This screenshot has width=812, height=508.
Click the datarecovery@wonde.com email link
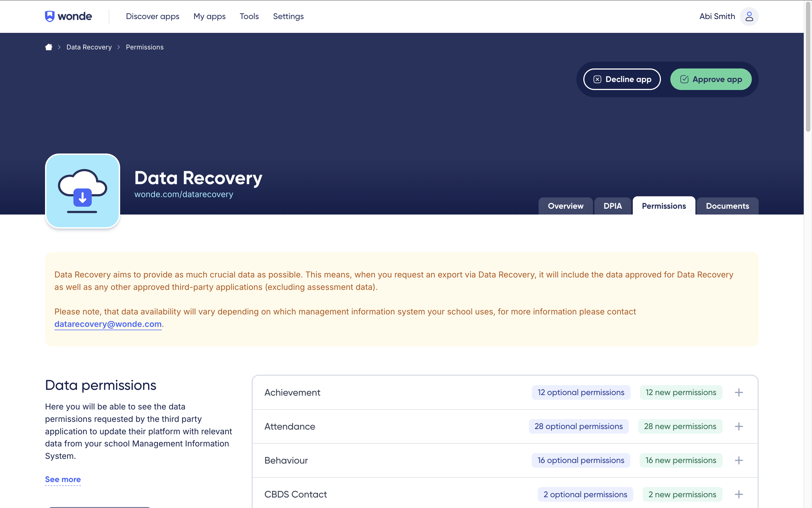108,324
